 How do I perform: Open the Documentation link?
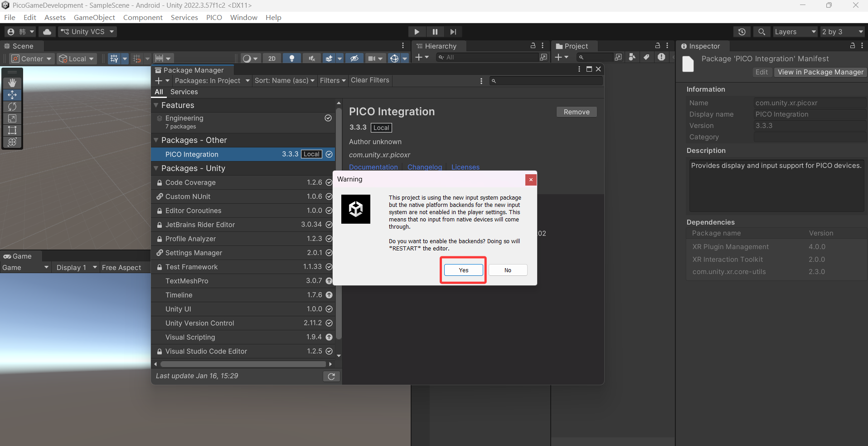[x=373, y=167]
